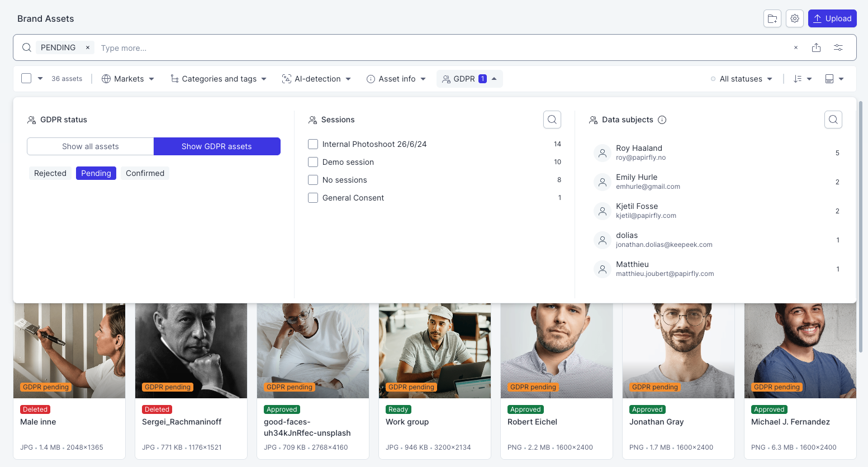
Task: Open the Michael J. Fernandez thumbnail
Action: (800, 351)
